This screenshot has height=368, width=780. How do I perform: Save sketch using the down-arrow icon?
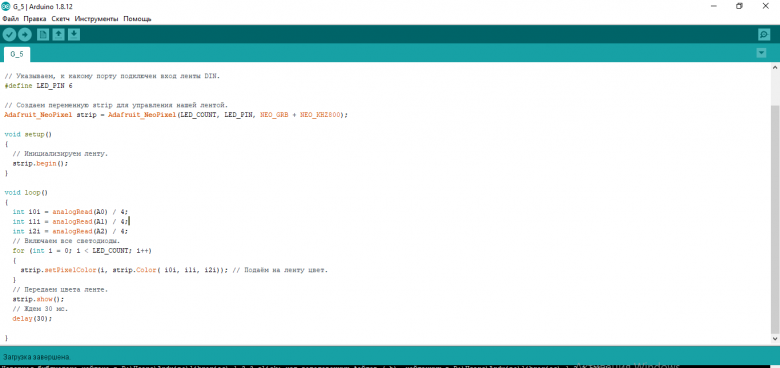pos(74,35)
